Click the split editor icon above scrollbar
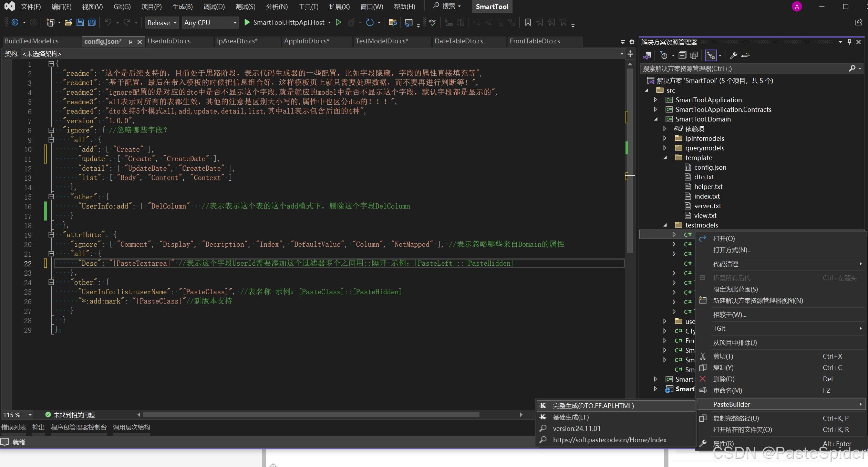The image size is (868, 467). coord(630,54)
